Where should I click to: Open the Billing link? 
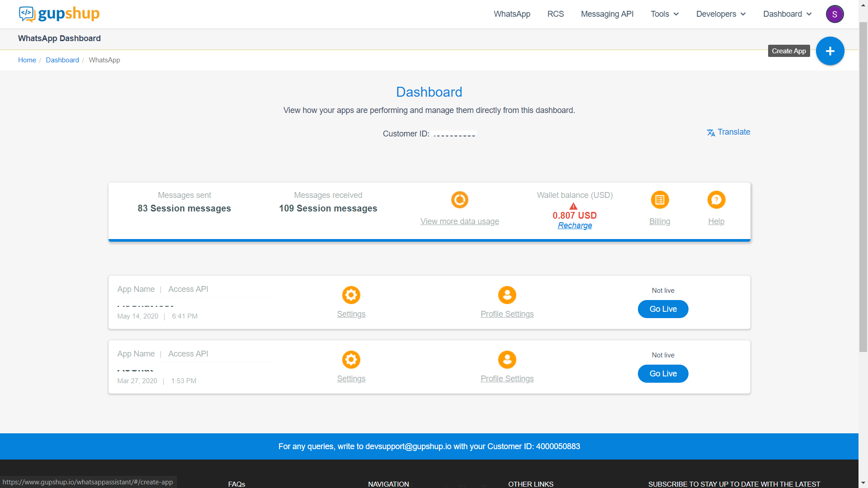tap(660, 221)
